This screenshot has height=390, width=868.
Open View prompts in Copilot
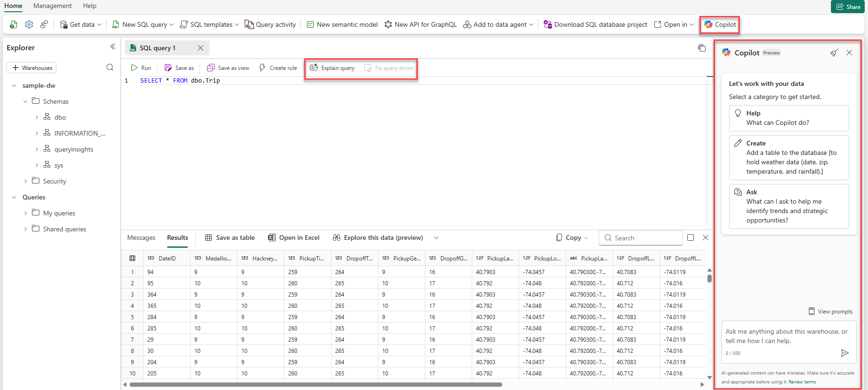tap(830, 312)
